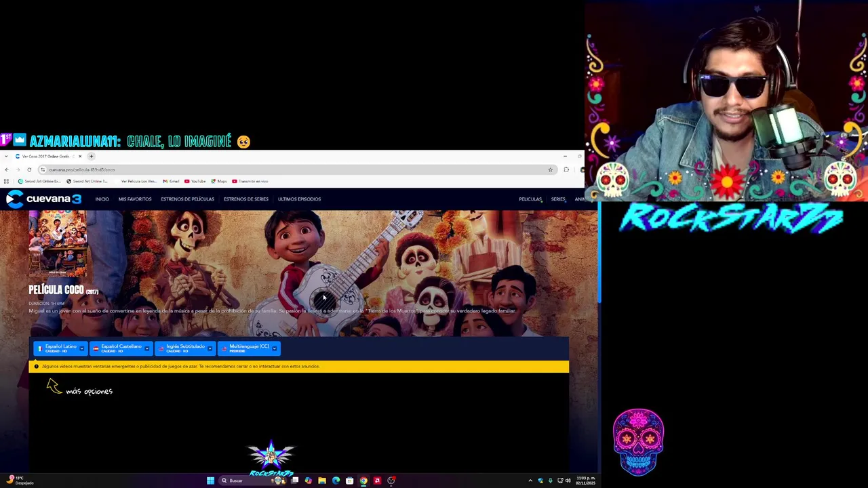Open the Chrome apps grid icon
Screen dimensions: 868x488
(6, 181)
